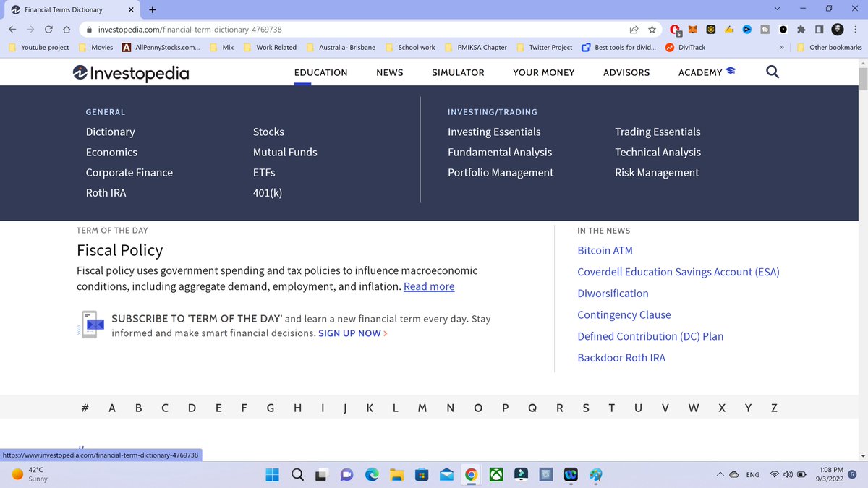Open the Twitter Project bookmark folder
This screenshot has width=868, height=488.
(544, 48)
